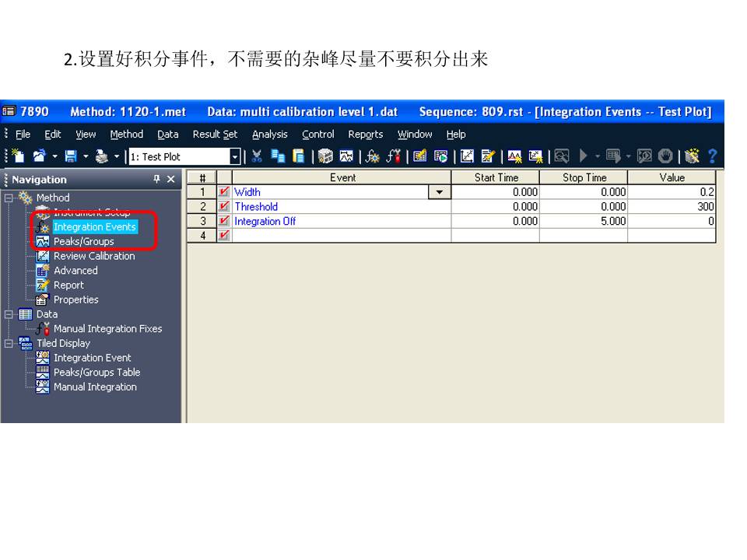Open the Analysis menu
747x560 pixels.
(x=269, y=135)
